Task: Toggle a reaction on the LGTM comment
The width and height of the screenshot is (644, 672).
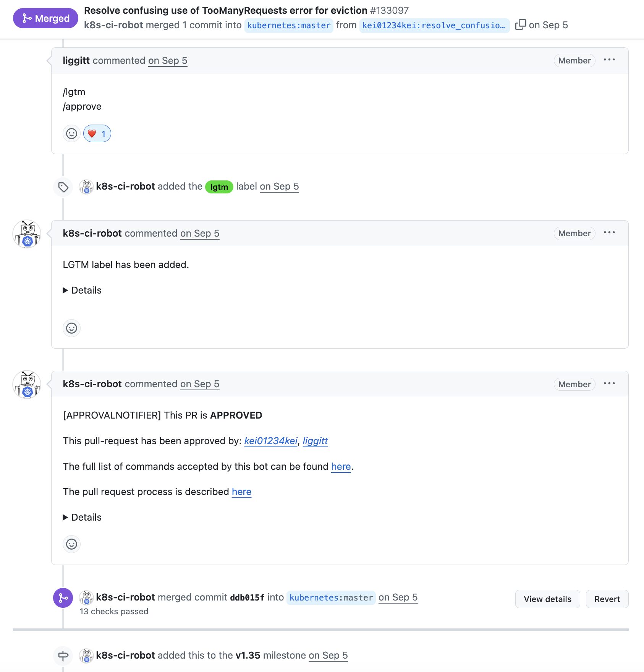Action: [71, 328]
